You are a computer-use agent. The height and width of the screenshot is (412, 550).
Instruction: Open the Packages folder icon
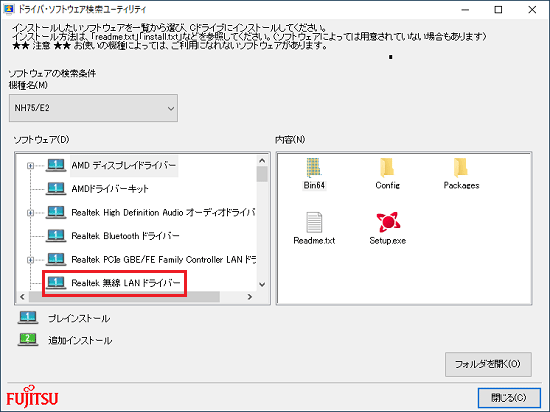461,168
